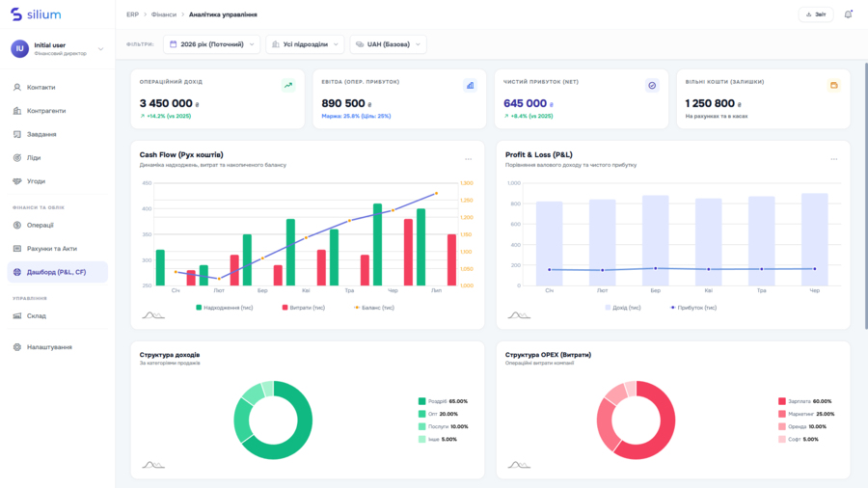Click the trend arrow icon on Операційний дохід card
The height and width of the screenshot is (488, 868).
tap(287, 85)
